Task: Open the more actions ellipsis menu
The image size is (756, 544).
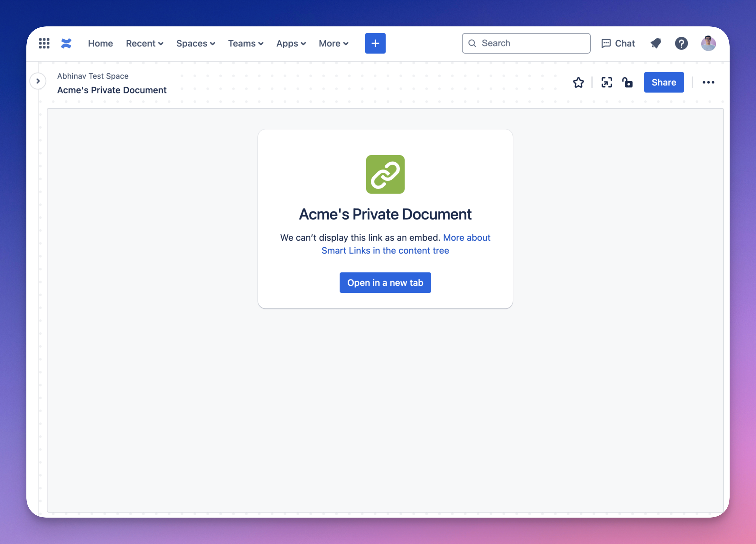Action: (708, 82)
